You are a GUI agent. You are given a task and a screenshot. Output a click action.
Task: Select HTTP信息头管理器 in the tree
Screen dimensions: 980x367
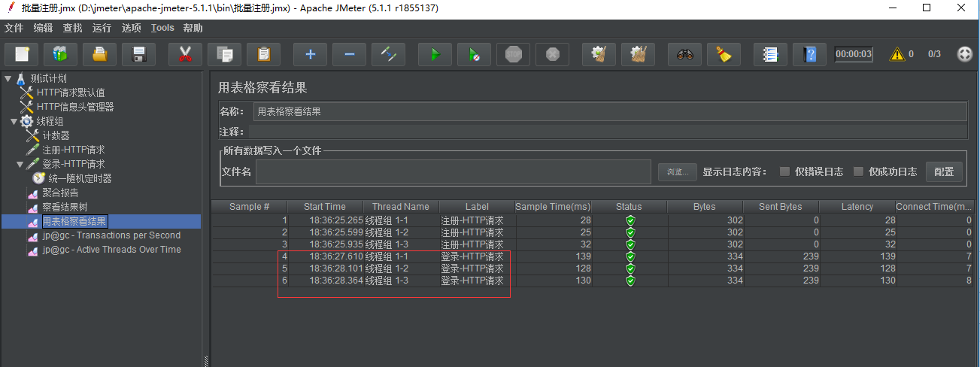pyautogui.click(x=75, y=107)
